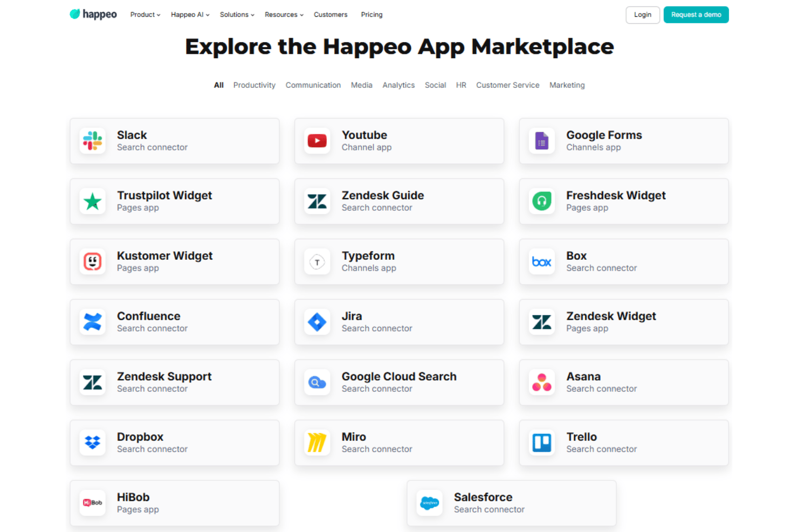The image size is (798, 532).
Task: Select the Jira blue diamond icon
Action: [317, 322]
